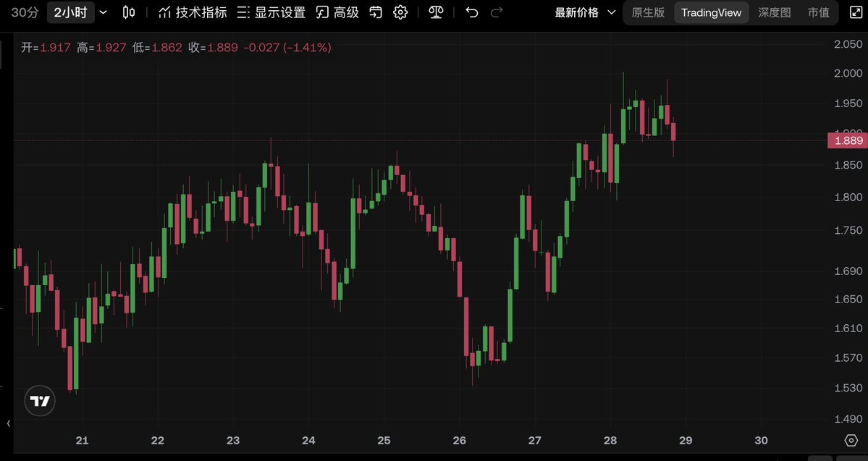This screenshot has height=461, width=868.
Task: Select the 30分 time interval
Action: 25,12
